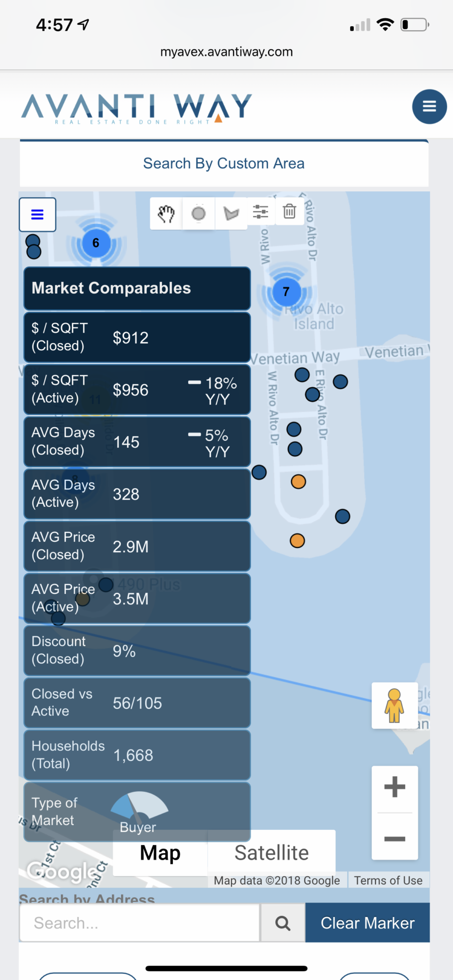Click the Clear Marker button
This screenshot has height=980, width=453.
point(367,923)
